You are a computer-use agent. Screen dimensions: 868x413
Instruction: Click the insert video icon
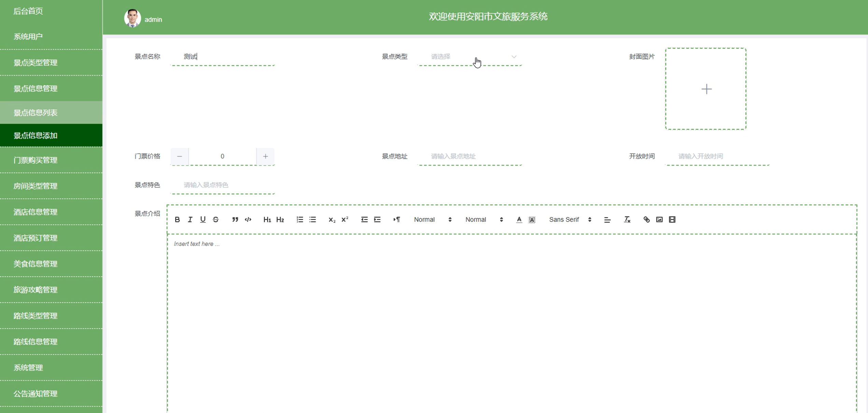[672, 220]
